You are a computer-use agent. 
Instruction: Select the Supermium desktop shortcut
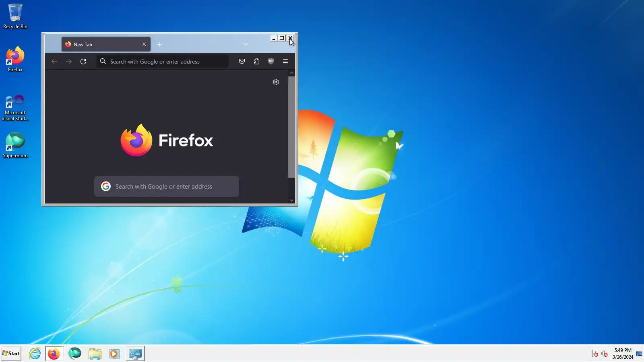[15, 145]
